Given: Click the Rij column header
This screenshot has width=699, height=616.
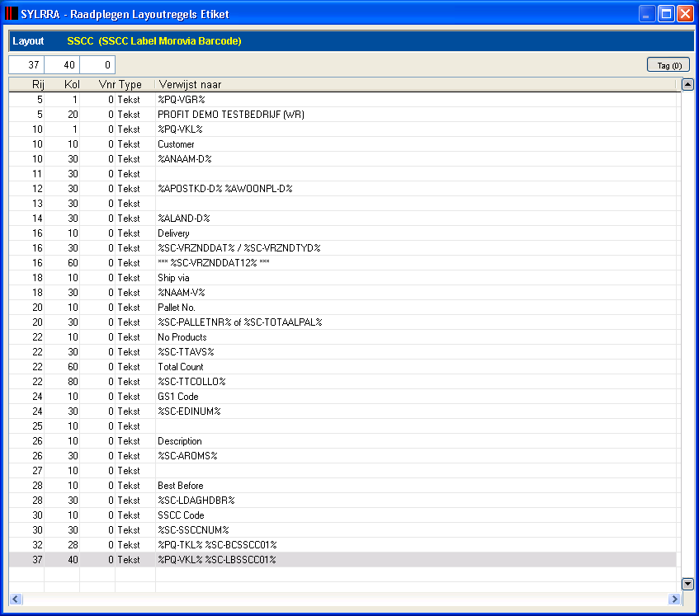Looking at the screenshot, I should click(26, 85).
